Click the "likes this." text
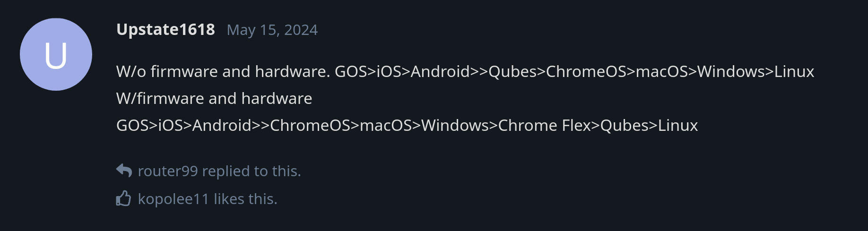The height and width of the screenshot is (231, 868). (x=245, y=199)
